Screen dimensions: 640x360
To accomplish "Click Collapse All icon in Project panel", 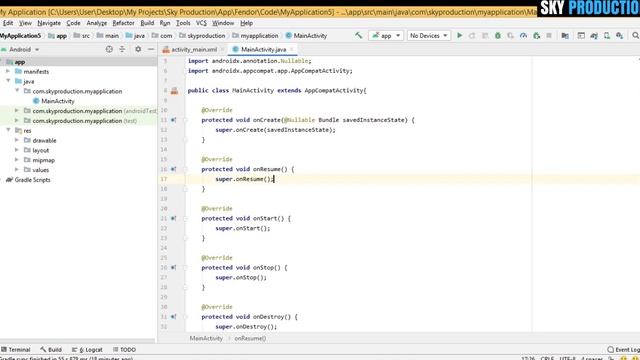I will [122, 49].
